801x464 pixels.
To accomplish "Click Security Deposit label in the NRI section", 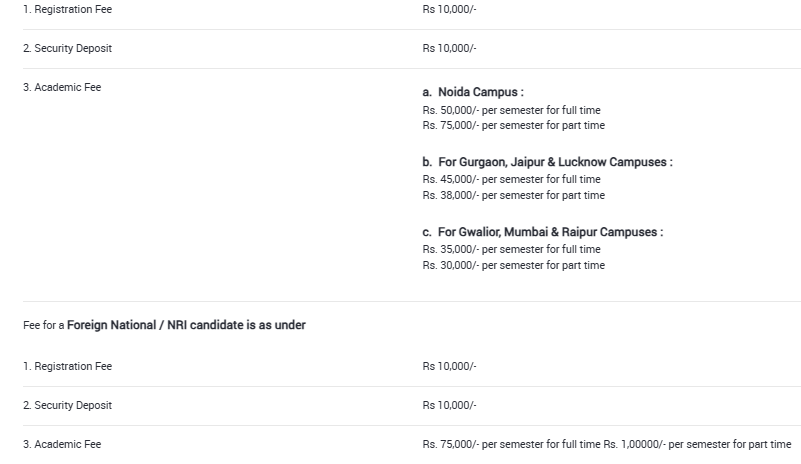I will (x=67, y=405).
